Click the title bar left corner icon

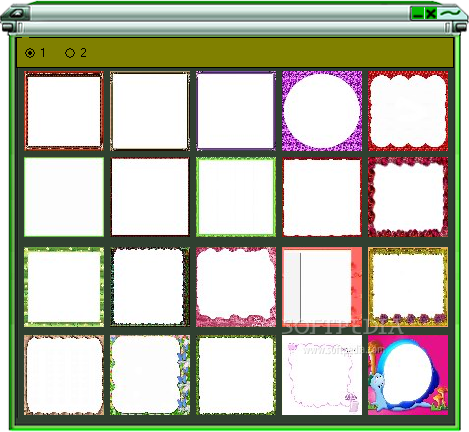coord(16,13)
